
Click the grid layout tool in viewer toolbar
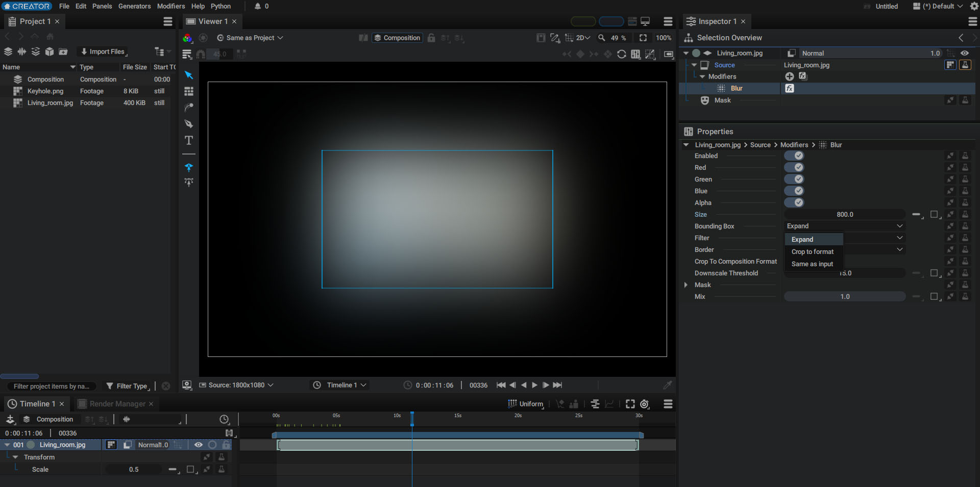coord(189,91)
